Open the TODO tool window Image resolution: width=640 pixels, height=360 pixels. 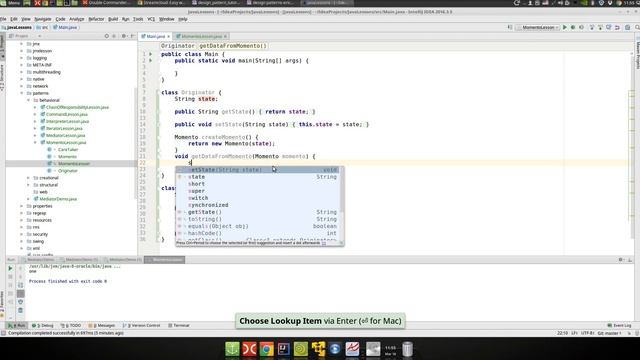point(71,325)
